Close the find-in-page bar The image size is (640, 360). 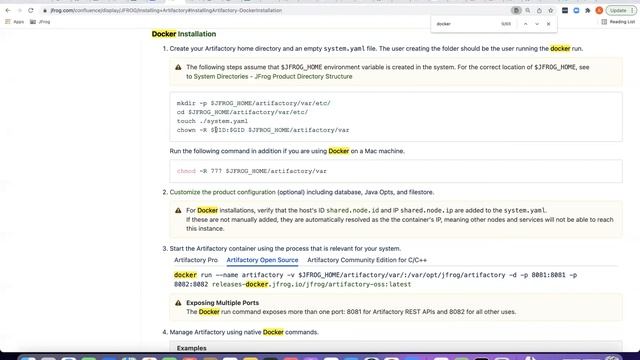549,24
